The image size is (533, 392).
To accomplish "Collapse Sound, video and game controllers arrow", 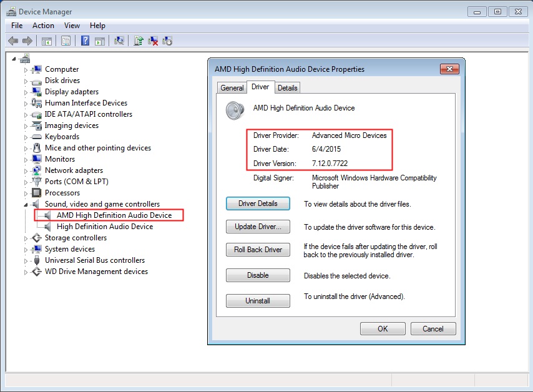I will 26,205.
